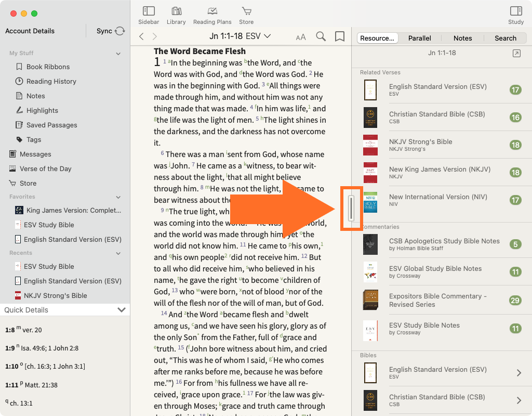Open the Store cart in toolbar
The height and width of the screenshot is (416, 532).
tap(246, 15)
